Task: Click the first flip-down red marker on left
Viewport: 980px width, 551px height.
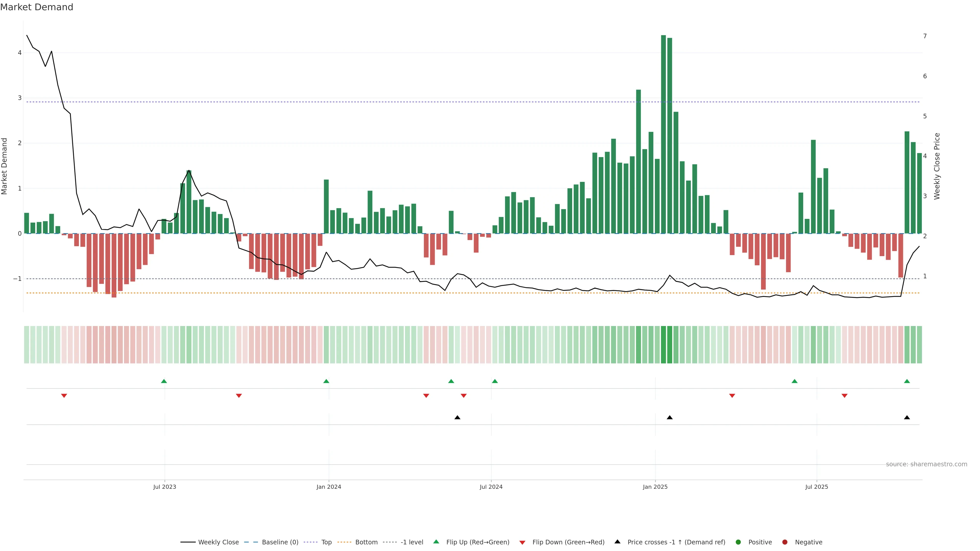Action: point(64,396)
